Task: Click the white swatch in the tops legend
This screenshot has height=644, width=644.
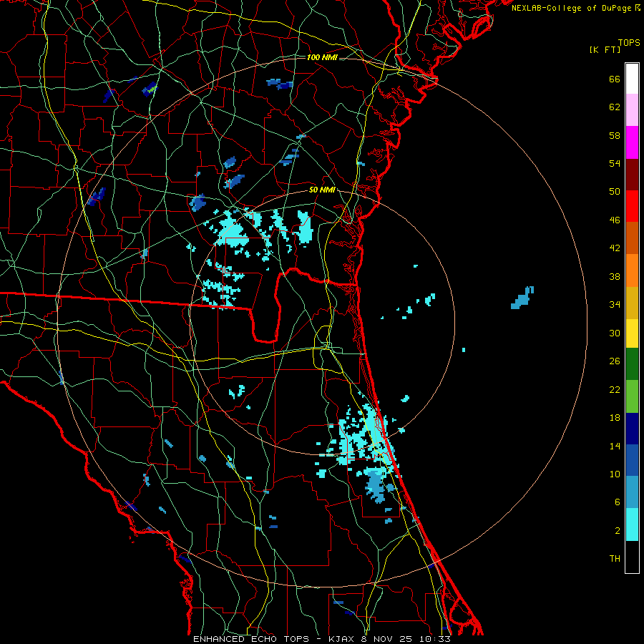Action: click(632, 79)
